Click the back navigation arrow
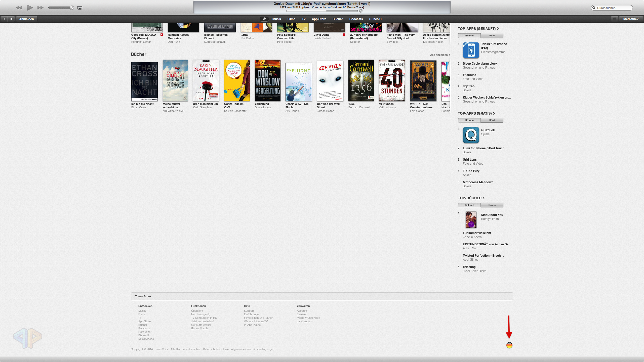 4,19
